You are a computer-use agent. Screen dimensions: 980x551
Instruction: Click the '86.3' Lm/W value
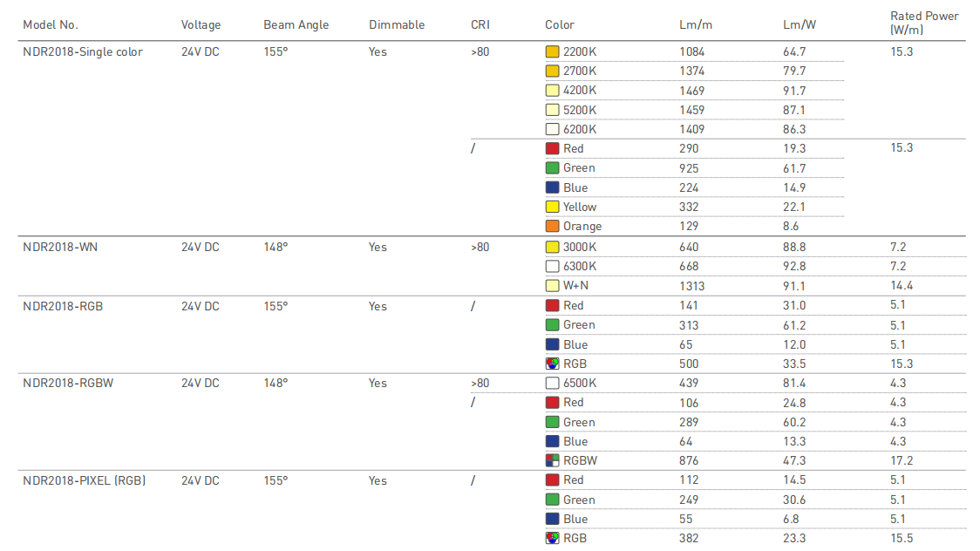(x=794, y=129)
